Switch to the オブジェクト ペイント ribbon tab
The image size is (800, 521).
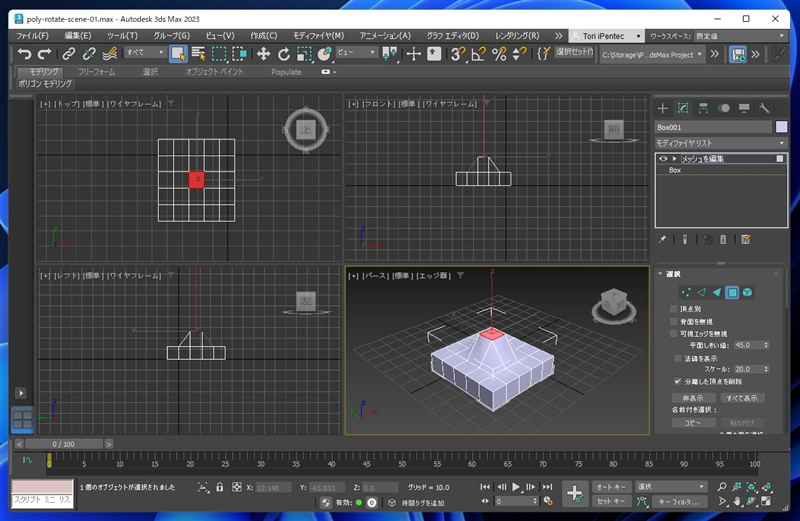tap(214, 72)
